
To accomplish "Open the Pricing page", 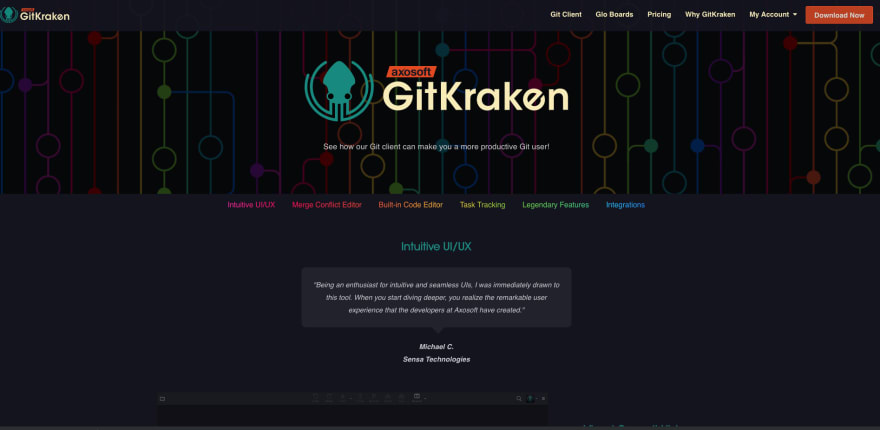I will (x=659, y=15).
